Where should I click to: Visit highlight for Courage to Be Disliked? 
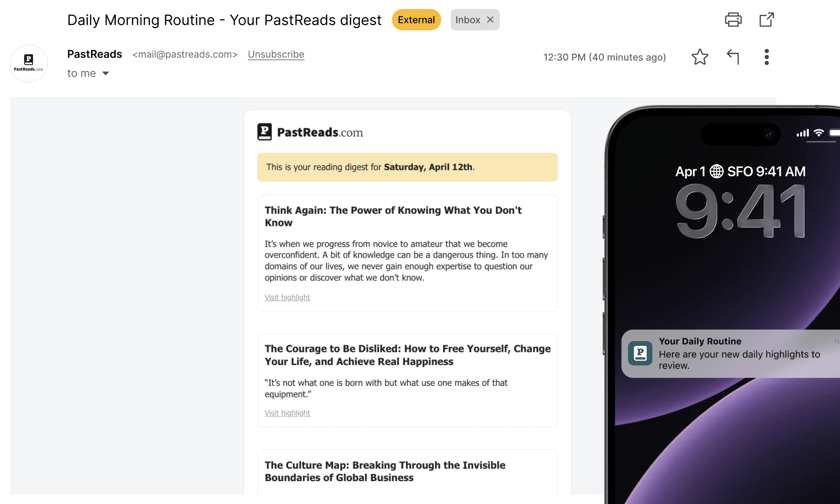287,413
